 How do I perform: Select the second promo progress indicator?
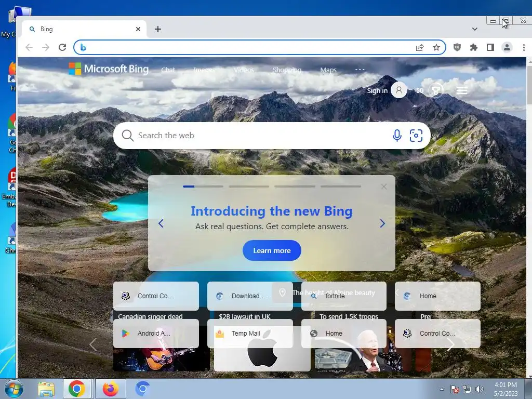pyautogui.click(x=249, y=187)
